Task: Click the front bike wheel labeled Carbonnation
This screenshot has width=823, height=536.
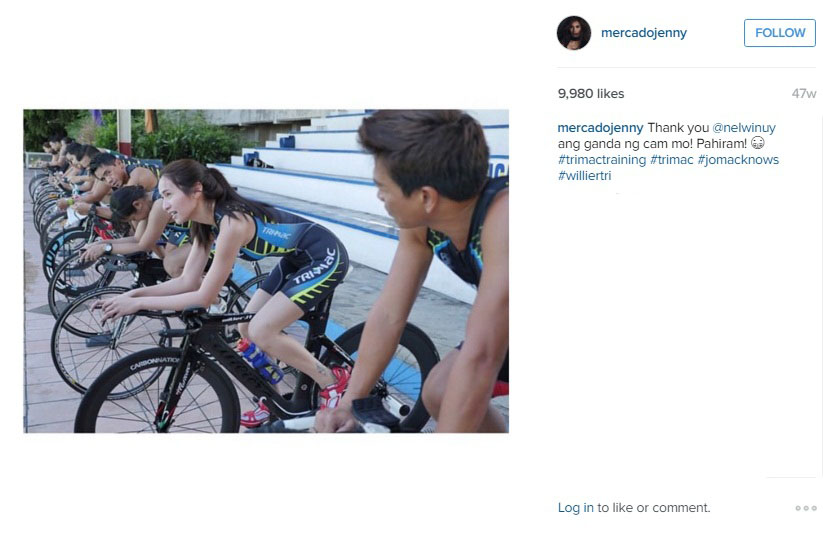Action: point(156,391)
